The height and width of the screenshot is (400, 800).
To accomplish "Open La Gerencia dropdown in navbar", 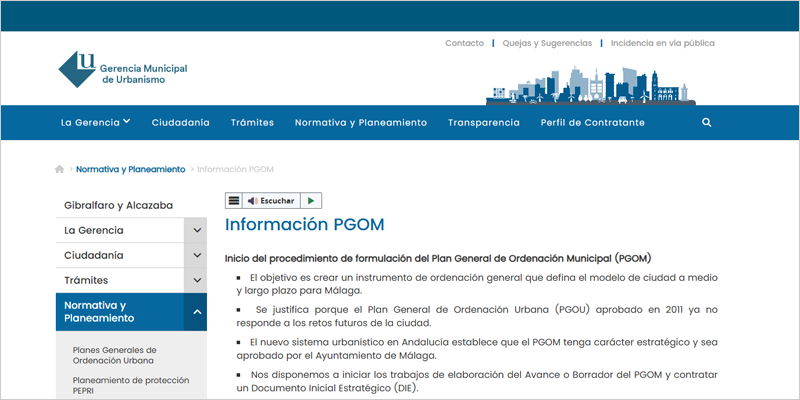I will point(95,122).
